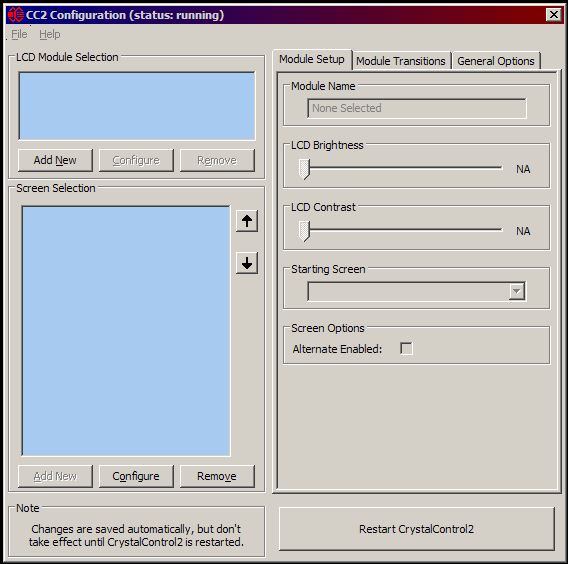The height and width of the screenshot is (564, 568).
Task: Open the Help menu
Action: click(50, 34)
